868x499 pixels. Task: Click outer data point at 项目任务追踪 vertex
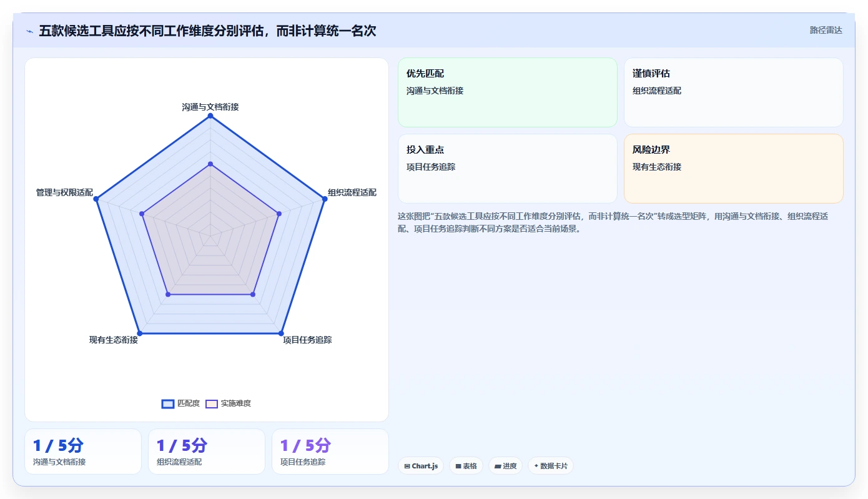pos(281,333)
